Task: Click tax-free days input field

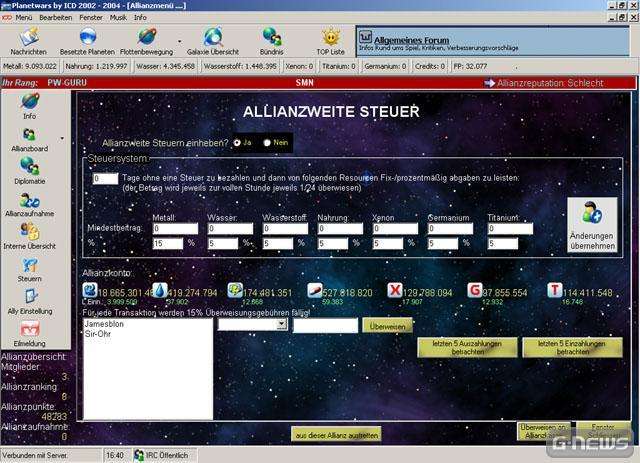Action: click(105, 178)
